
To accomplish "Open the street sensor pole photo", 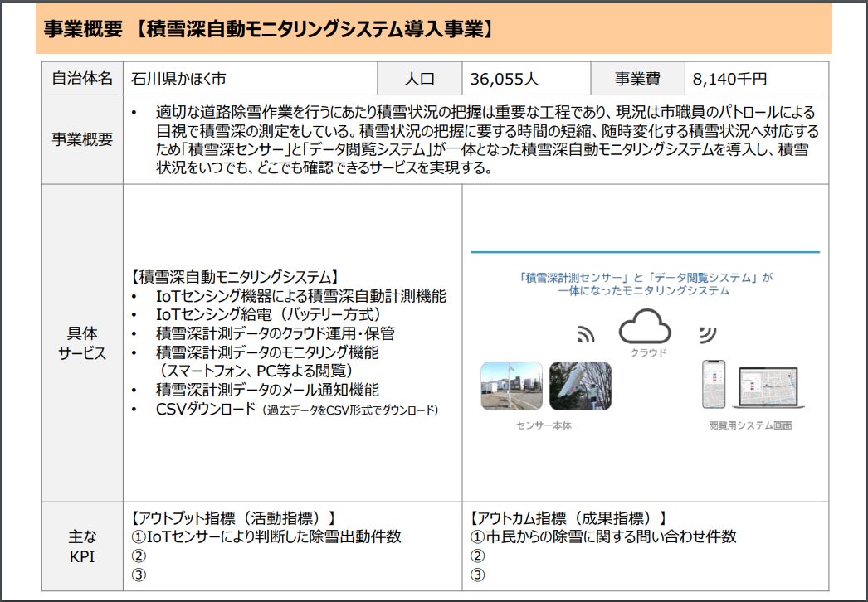I will tap(511, 386).
